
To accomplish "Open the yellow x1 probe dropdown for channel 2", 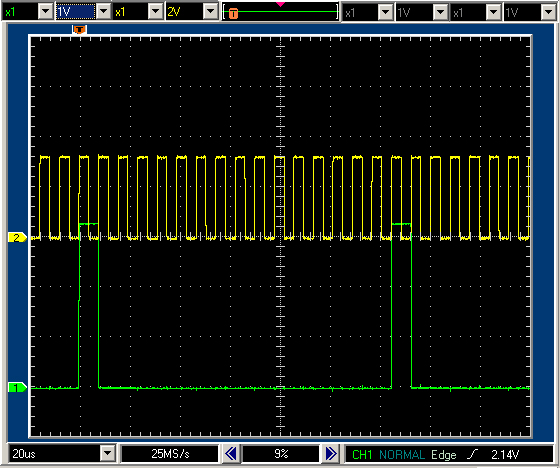I will click(x=156, y=12).
